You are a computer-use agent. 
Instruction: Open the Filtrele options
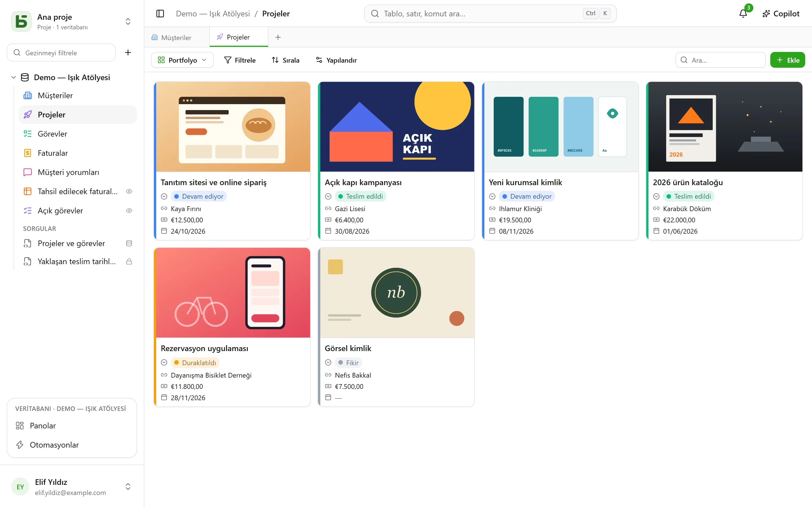pos(240,60)
